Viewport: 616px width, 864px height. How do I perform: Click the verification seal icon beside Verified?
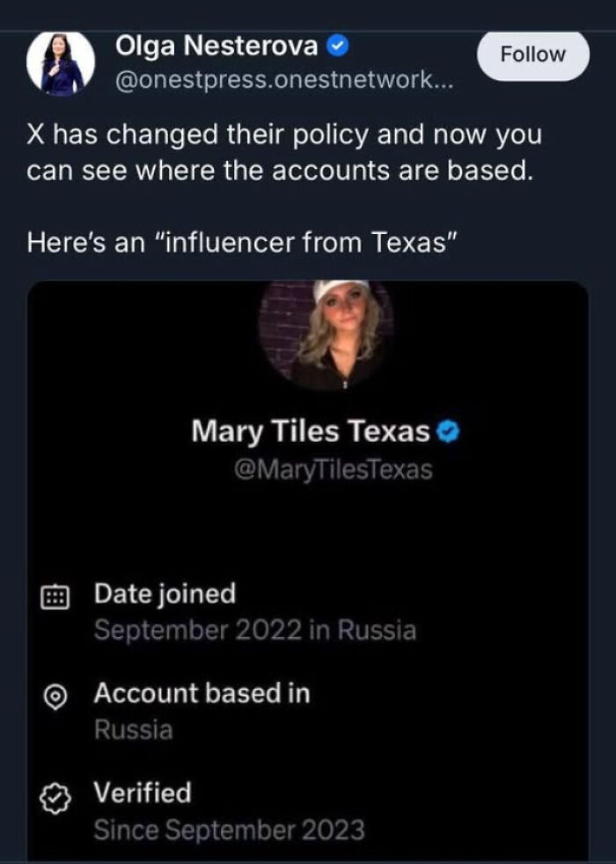pyautogui.click(x=55, y=794)
